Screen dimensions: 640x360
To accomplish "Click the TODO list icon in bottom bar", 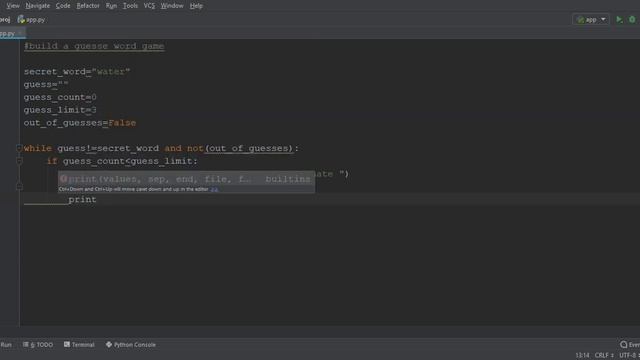I will click(x=26, y=344).
